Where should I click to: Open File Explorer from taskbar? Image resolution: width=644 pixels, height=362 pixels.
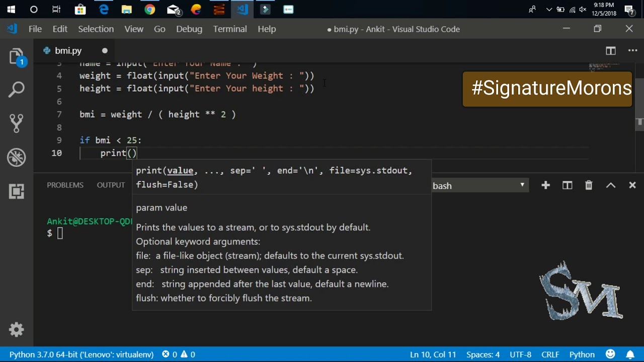pos(127,10)
